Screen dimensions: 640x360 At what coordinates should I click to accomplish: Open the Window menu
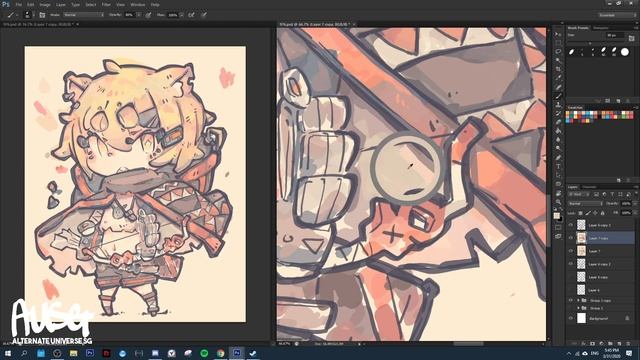point(138,4)
